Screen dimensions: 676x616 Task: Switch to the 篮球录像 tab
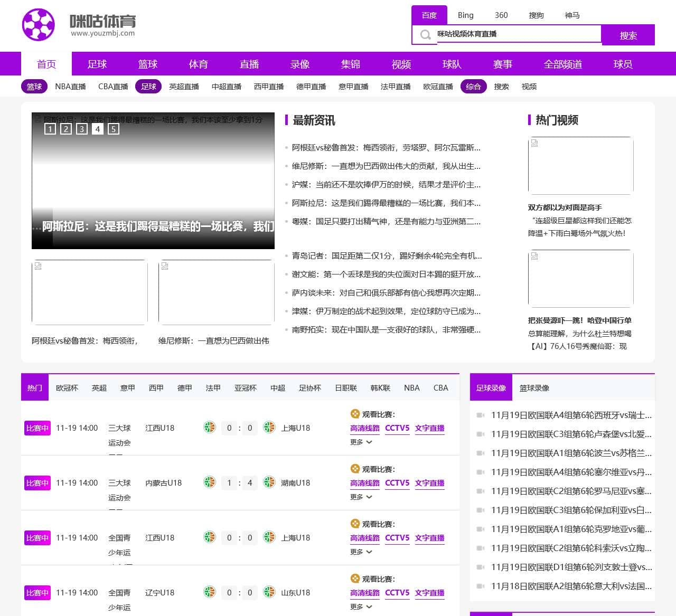(x=534, y=387)
